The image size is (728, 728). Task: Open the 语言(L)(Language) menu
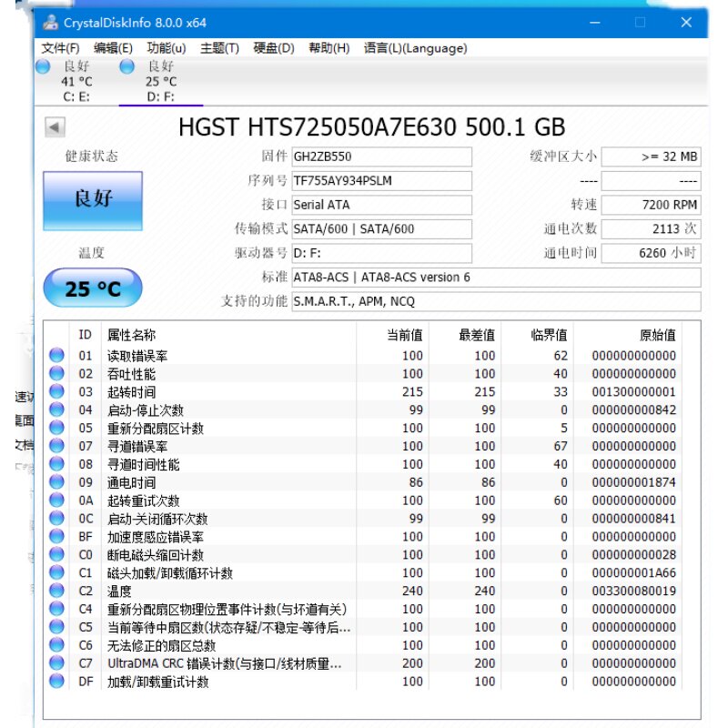pos(416,48)
